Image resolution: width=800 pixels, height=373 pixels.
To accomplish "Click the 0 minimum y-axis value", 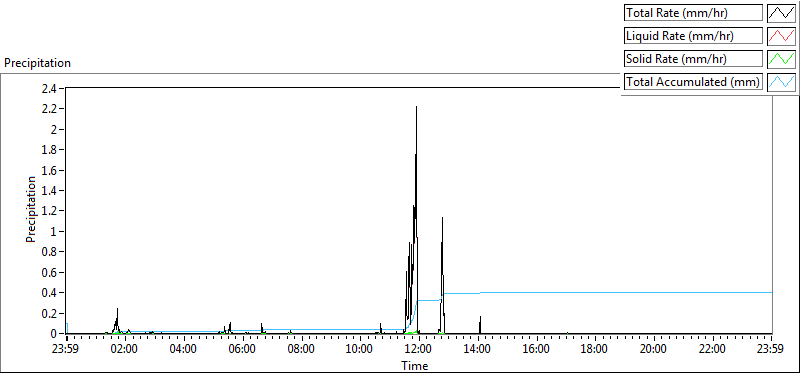I will (x=55, y=334).
